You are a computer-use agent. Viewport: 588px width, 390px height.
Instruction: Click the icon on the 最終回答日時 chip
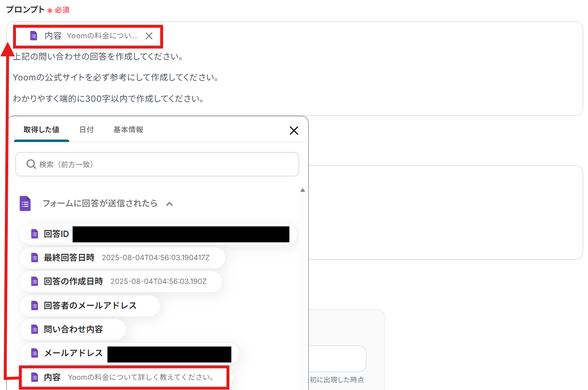click(34, 258)
